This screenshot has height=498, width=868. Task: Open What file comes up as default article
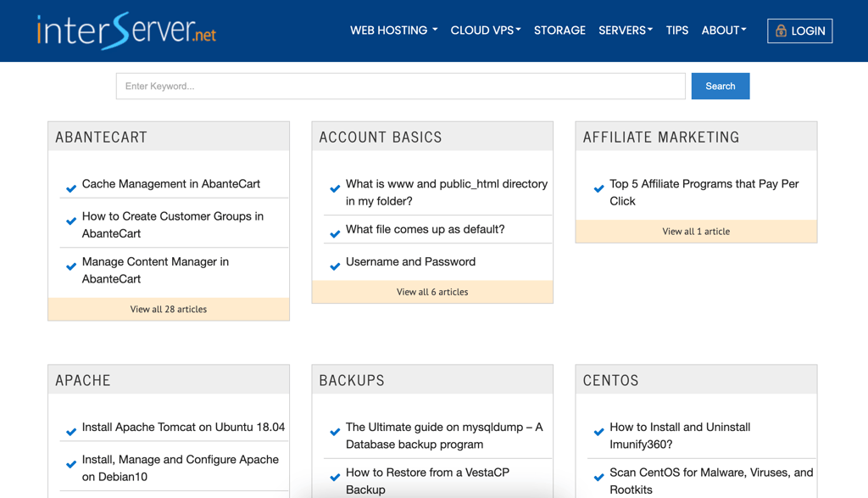(426, 229)
